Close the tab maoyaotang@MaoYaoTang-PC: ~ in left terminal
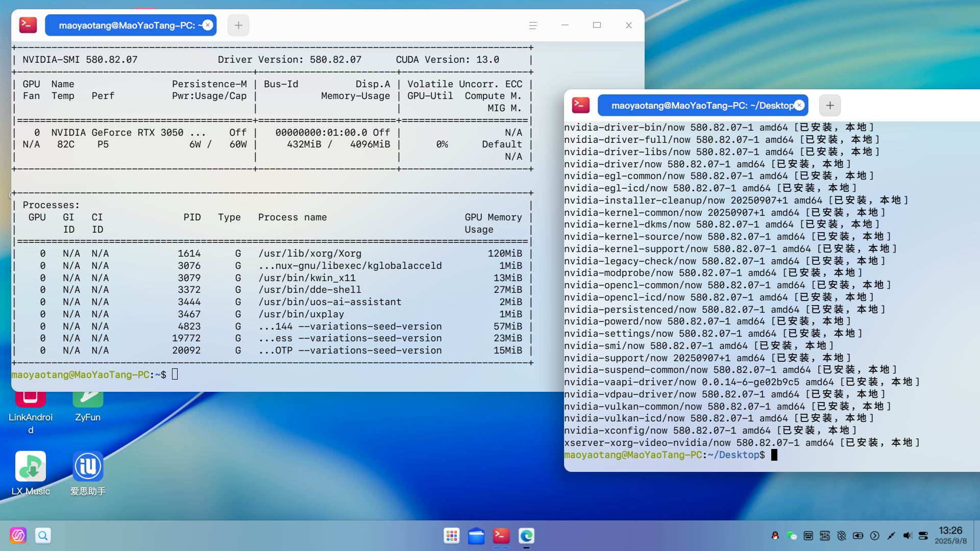Image resolution: width=980 pixels, height=551 pixels. pos(208,25)
